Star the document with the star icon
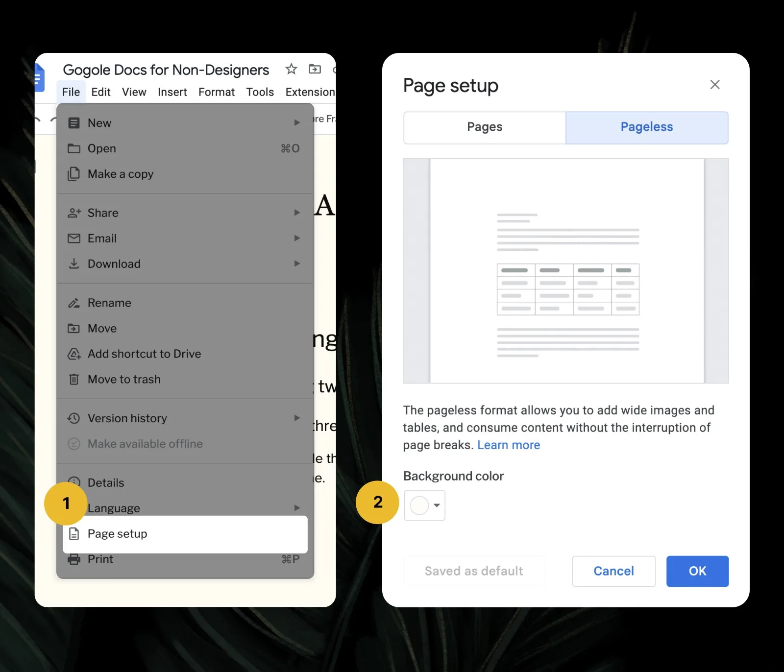Image resolution: width=784 pixels, height=672 pixels. pyautogui.click(x=291, y=69)
